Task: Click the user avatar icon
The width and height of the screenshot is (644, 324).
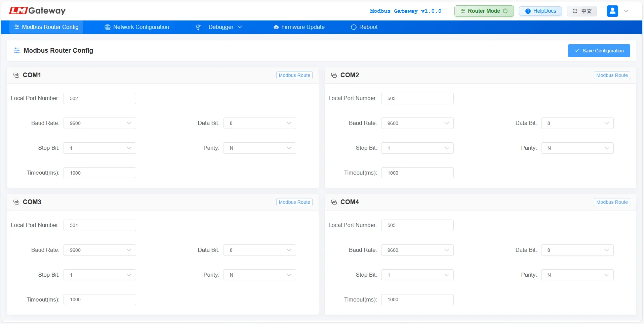Action: pos(612,11)
